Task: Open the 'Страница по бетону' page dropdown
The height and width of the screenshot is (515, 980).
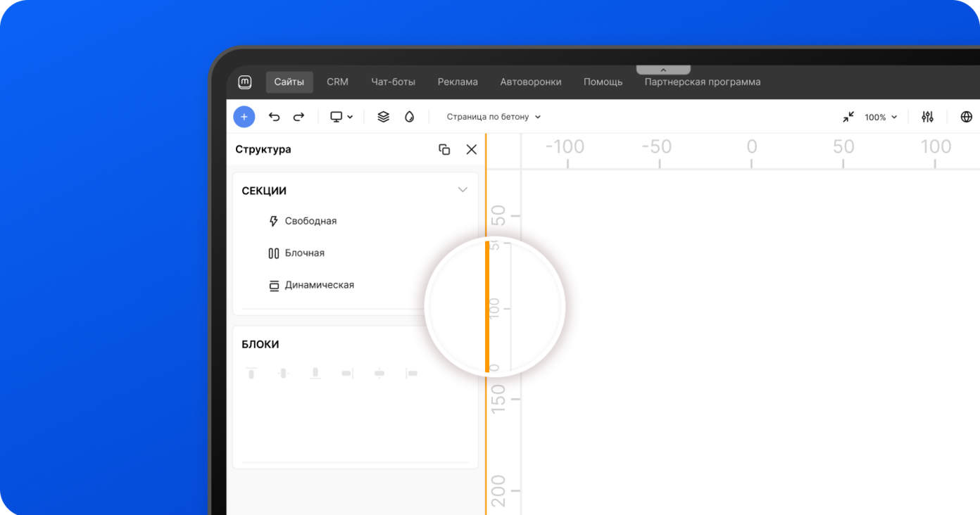Action: coord(494,117)
